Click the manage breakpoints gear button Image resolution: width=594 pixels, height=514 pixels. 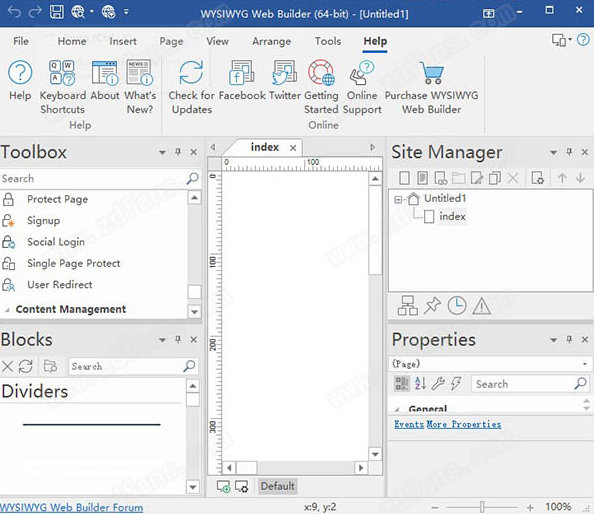point(241,486)
